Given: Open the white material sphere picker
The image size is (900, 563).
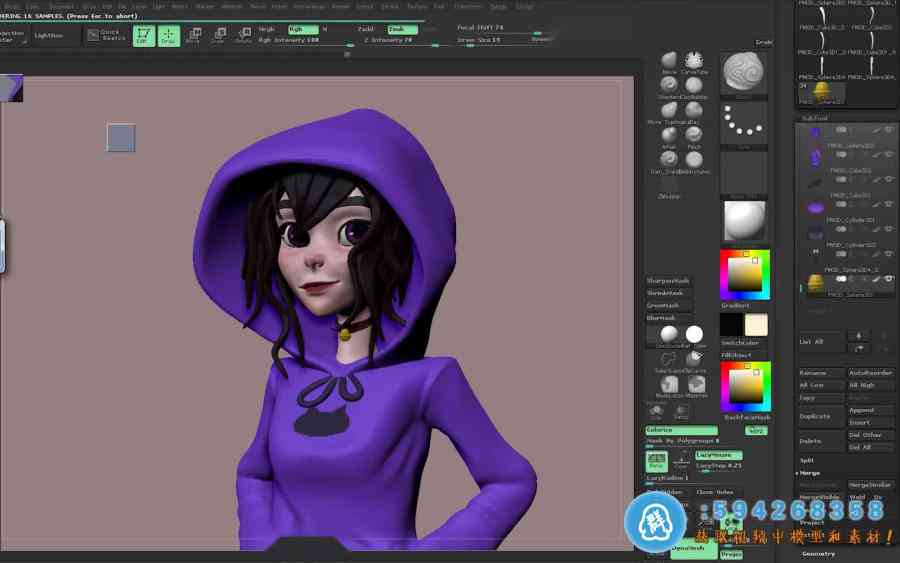Looking at the screenshot, I should (744, 221).
